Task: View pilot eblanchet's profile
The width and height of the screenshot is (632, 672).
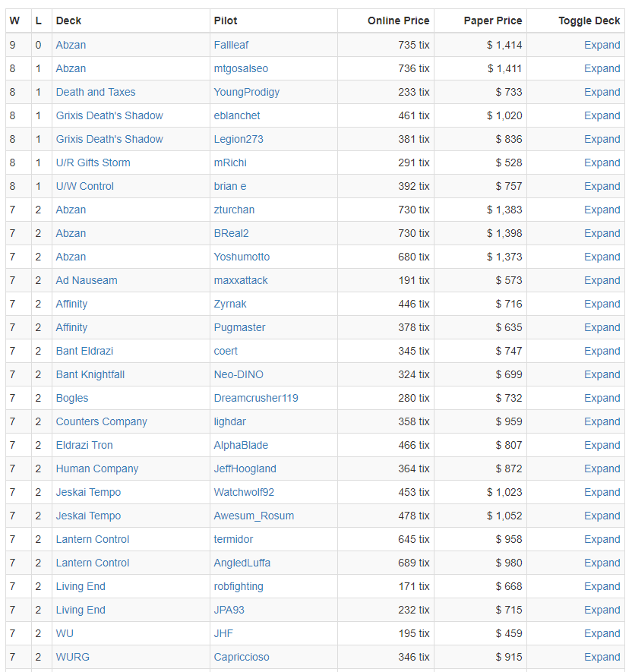Action: coord(237,115)
